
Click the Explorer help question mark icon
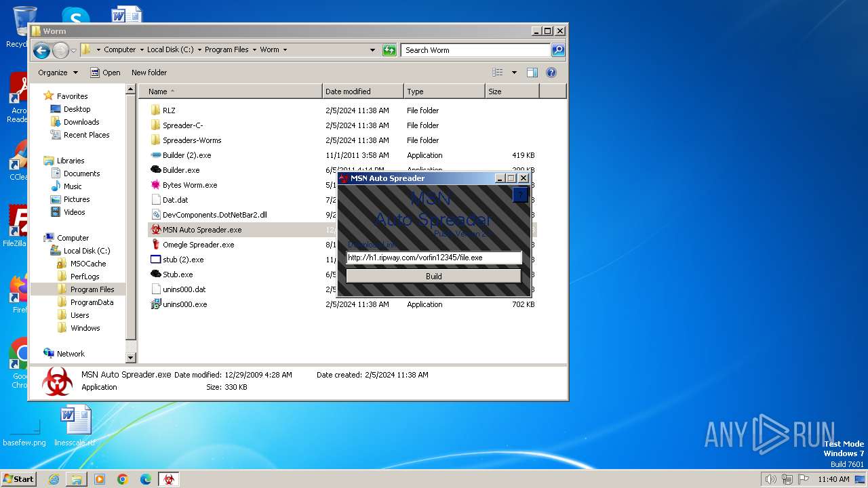click(x=551, y=73)
